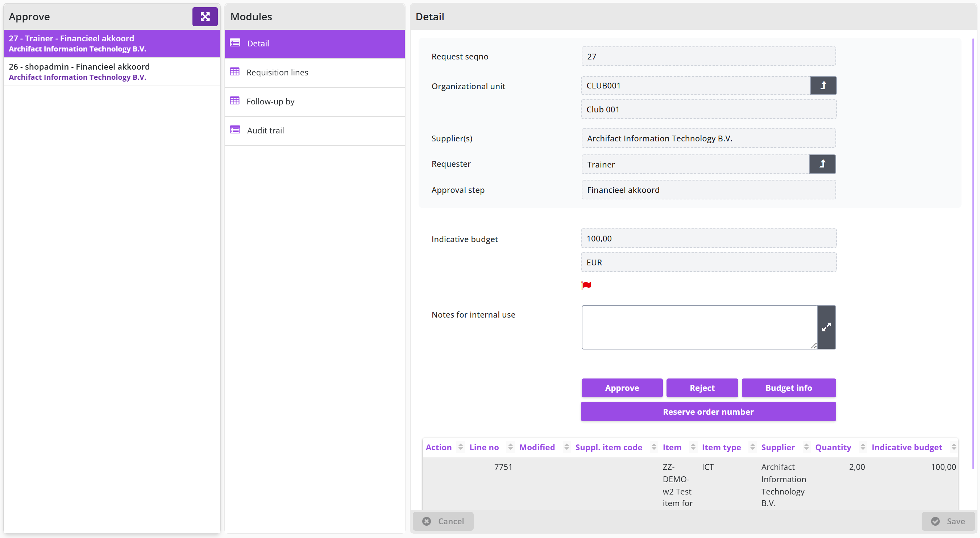Image resolution: width=980 pixels, height=538 pixels.
Task: Open the Audit trail module
Action: 315,130
